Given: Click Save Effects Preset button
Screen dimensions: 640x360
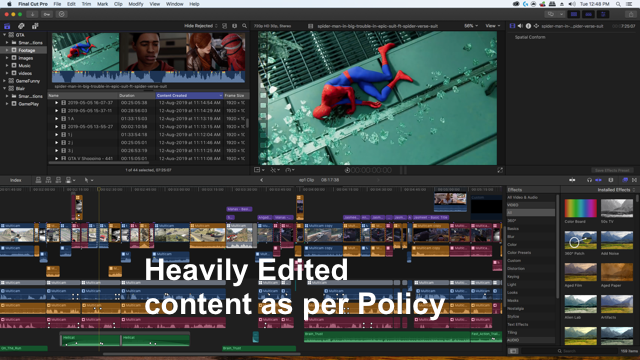Looking at the screenshot, I should 611,170.
